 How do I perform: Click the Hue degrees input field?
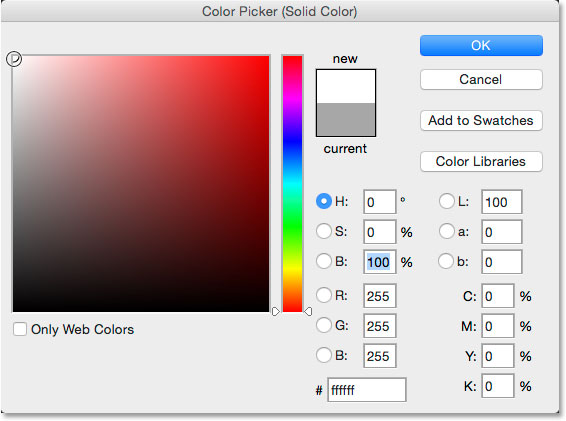click(x=380, y=202)
